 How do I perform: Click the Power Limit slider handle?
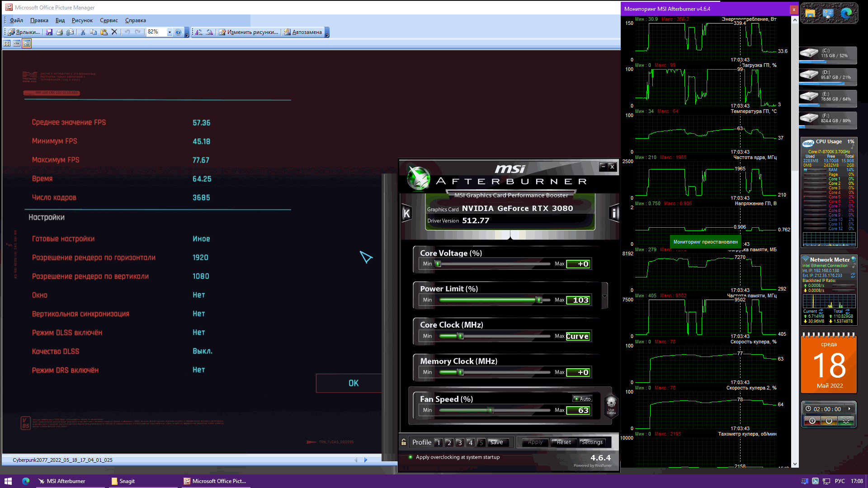(538, 300)
